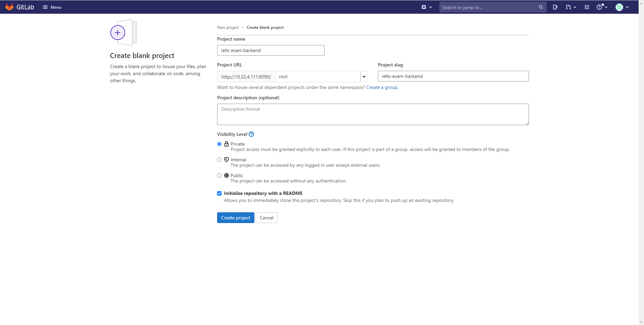Open the hamburger Menu in navbar
644x325 pixels.
point(52,7)
